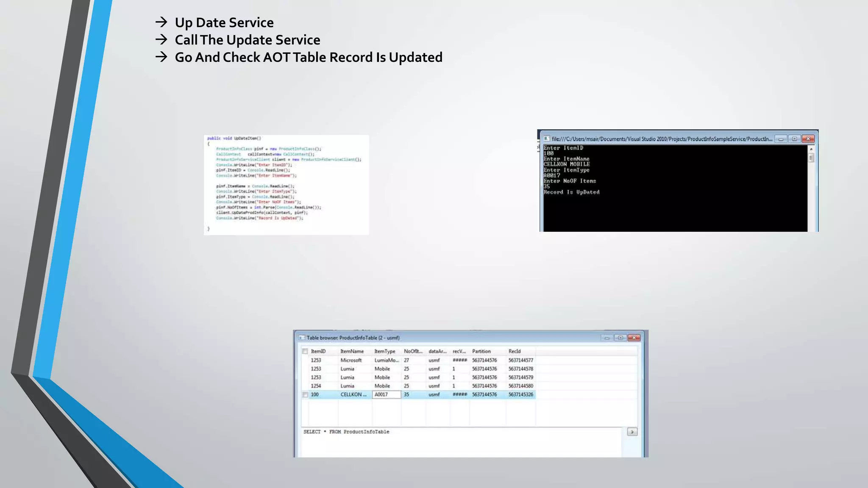The image size is (868, 488).
Task: Click the RecId column header
Action: point(515,351)
